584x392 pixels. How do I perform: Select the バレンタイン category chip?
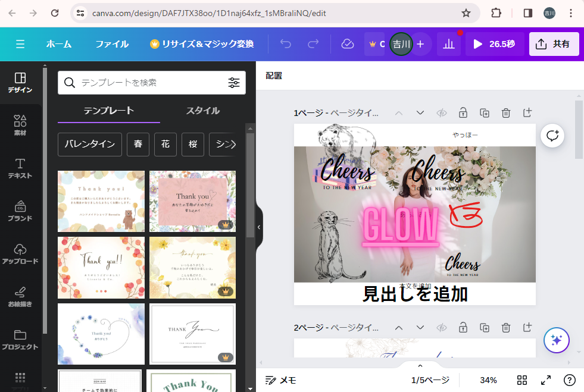pos(90,145)
